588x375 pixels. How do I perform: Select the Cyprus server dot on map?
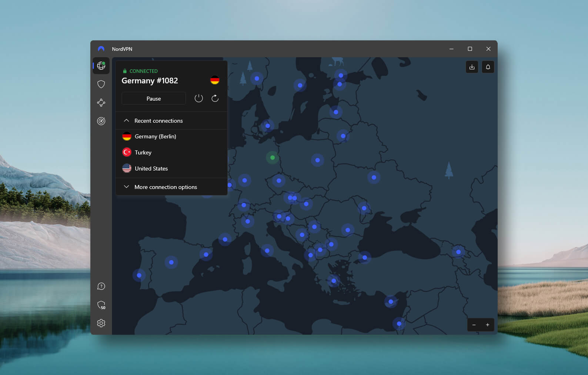click(391, 302)
